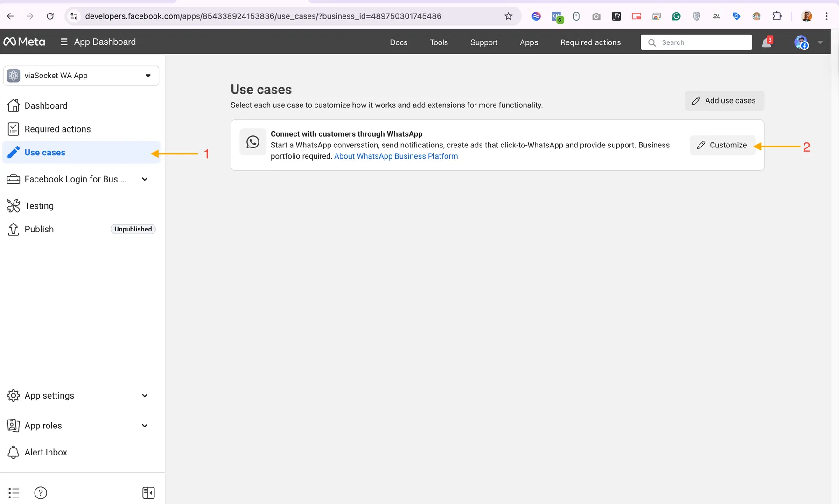Screen dimensions: 839x504
Task: Open the Dashboard section in the sidebar
Action: (x=45, y=105)
